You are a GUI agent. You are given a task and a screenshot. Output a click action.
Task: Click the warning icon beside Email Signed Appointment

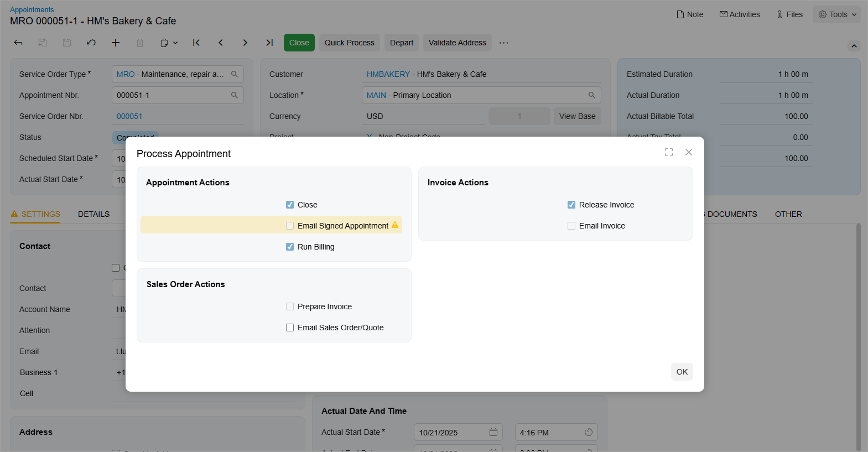click(395, 225)
